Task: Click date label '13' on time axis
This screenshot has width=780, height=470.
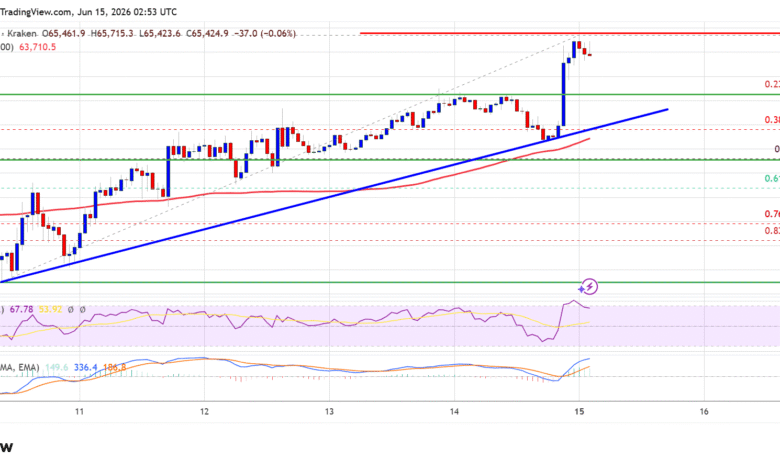Action: [x=329, y=411]
